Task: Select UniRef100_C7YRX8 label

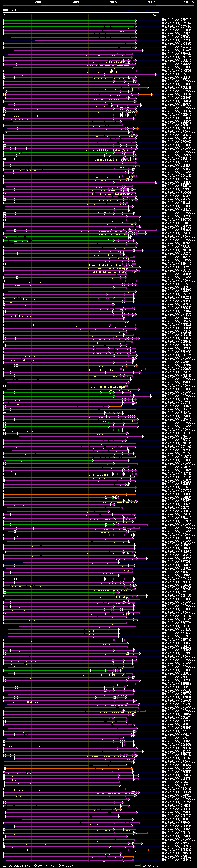Action: tap(176, 189)
